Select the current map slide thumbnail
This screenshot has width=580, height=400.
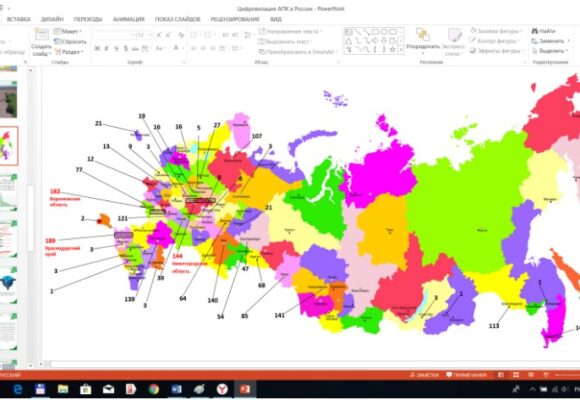coord(9,146)
